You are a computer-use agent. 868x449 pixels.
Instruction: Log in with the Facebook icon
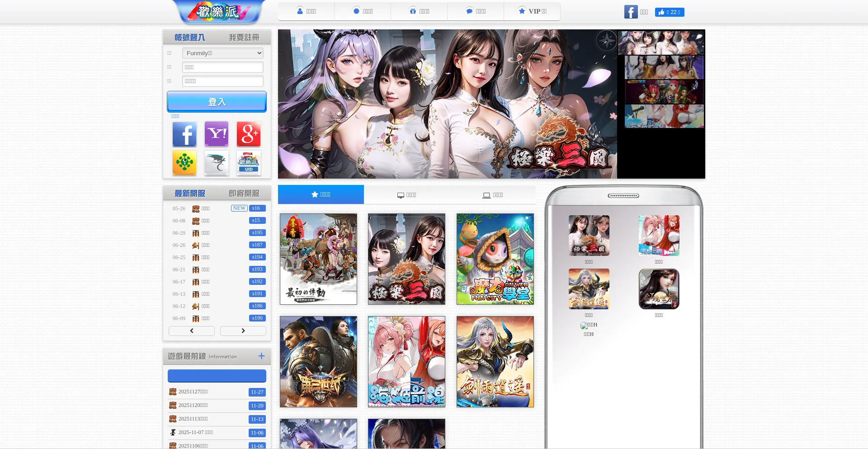point(184,134)
